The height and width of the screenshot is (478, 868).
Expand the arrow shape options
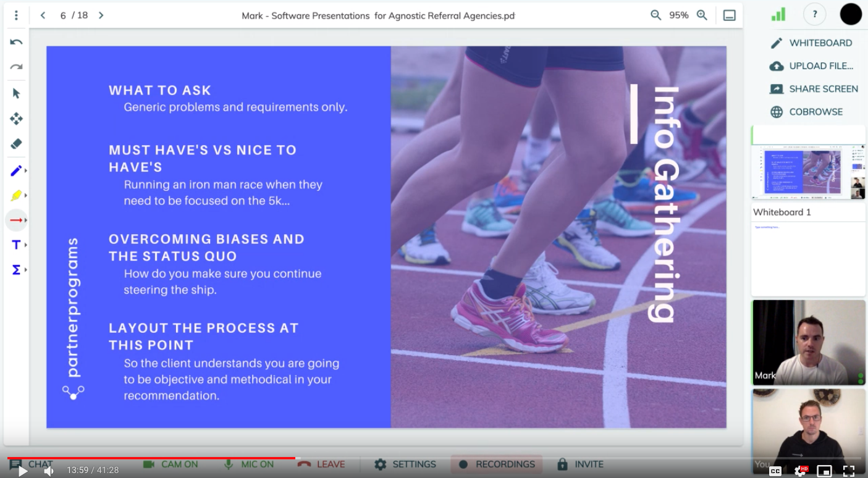coord(25,220)
